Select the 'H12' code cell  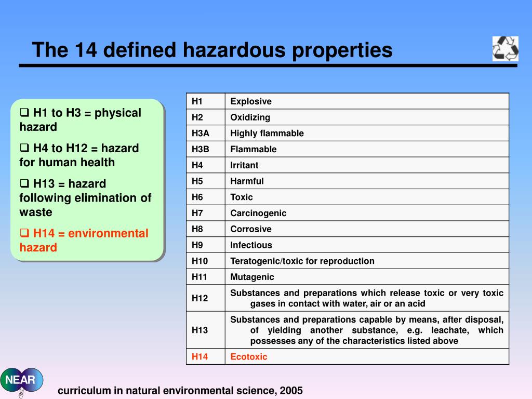(x=206, y=298)
